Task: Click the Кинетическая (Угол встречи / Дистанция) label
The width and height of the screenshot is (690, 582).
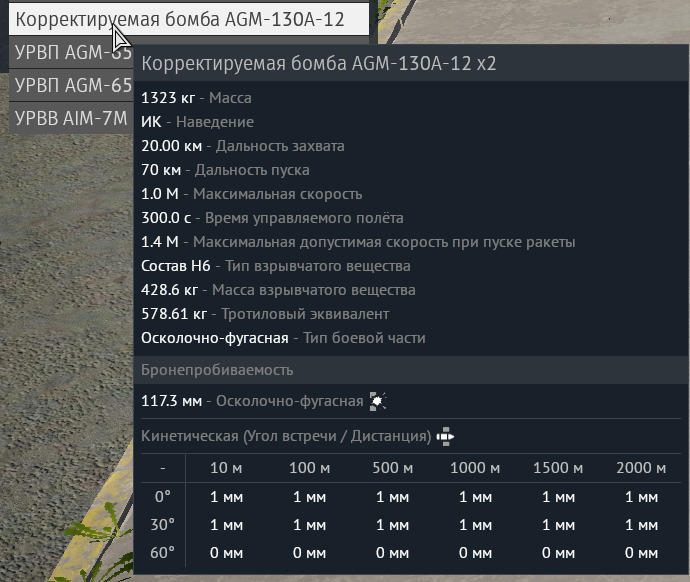Action: tap(286, 436)
